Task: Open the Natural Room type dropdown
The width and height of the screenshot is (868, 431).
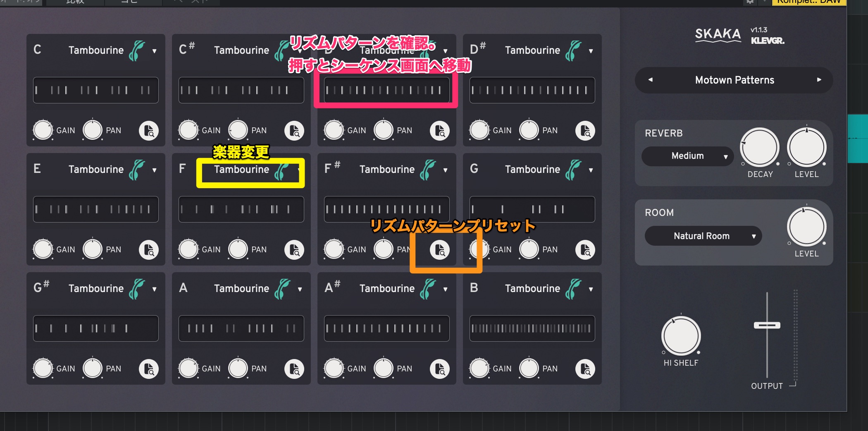Action: 703,236
